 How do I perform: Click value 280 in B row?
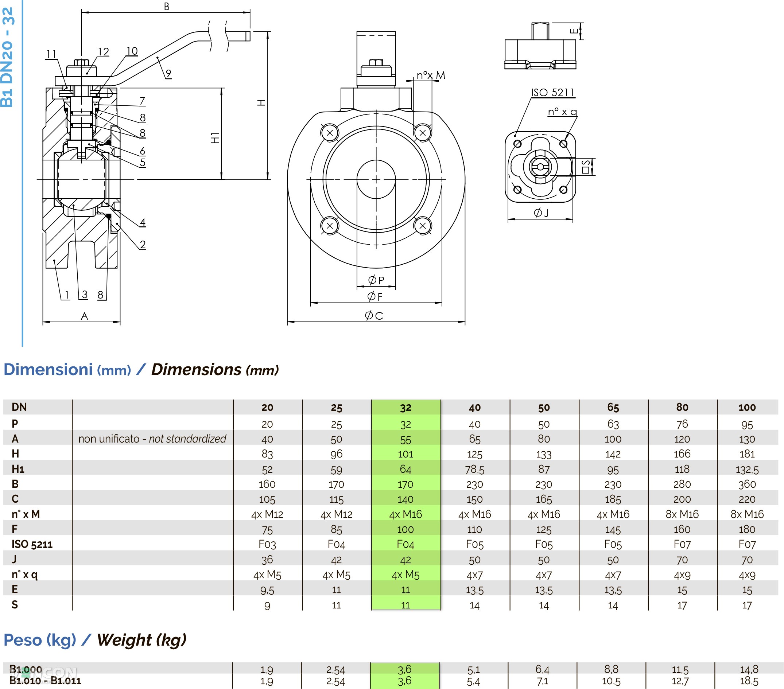pos(682,484)
